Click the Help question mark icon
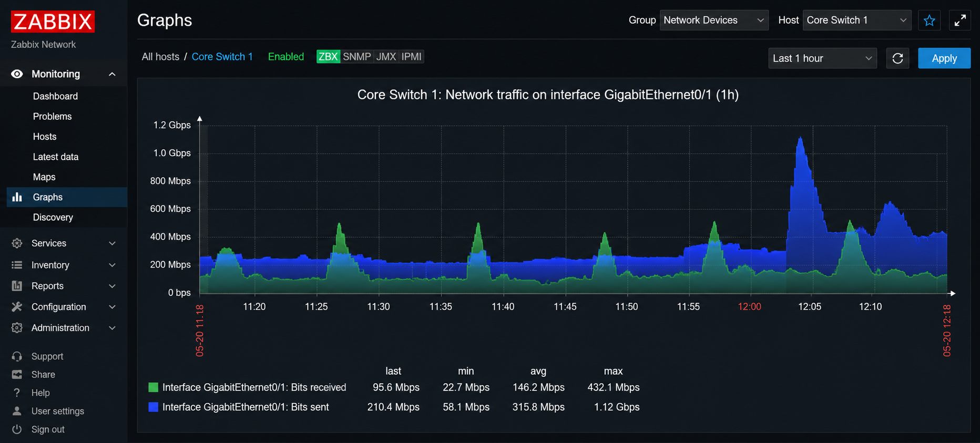 17,393
